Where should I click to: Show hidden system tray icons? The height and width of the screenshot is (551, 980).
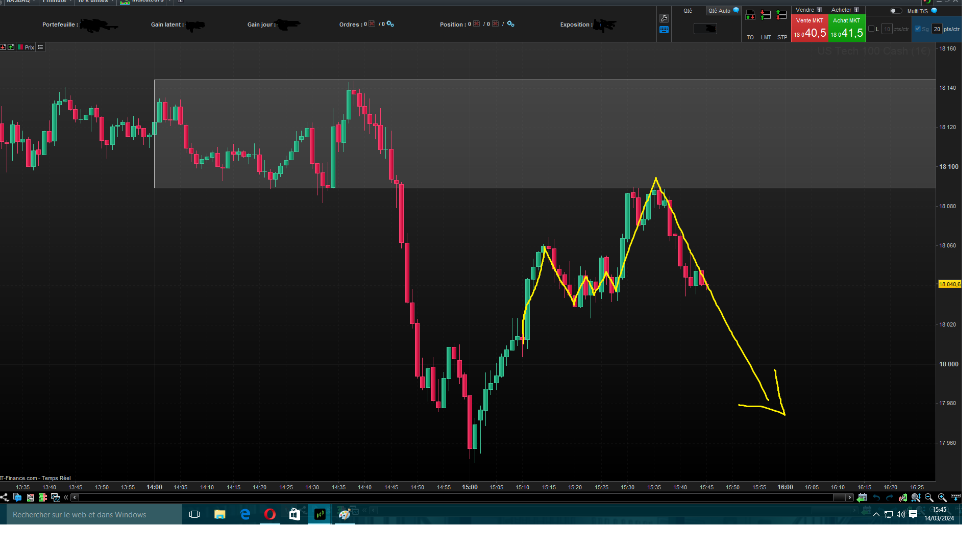point(876,514)
